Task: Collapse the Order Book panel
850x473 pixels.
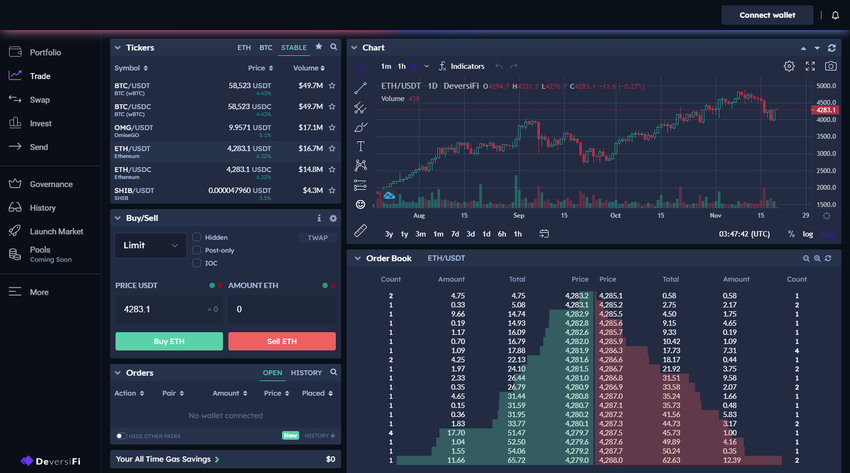Action: 357,258
